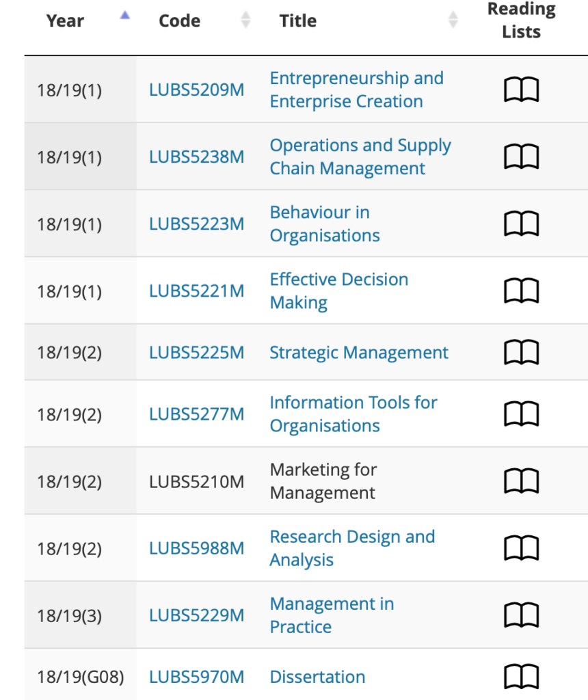Select the Reading Lists column header
Viewport: 588px width, 700px height.
521,20
